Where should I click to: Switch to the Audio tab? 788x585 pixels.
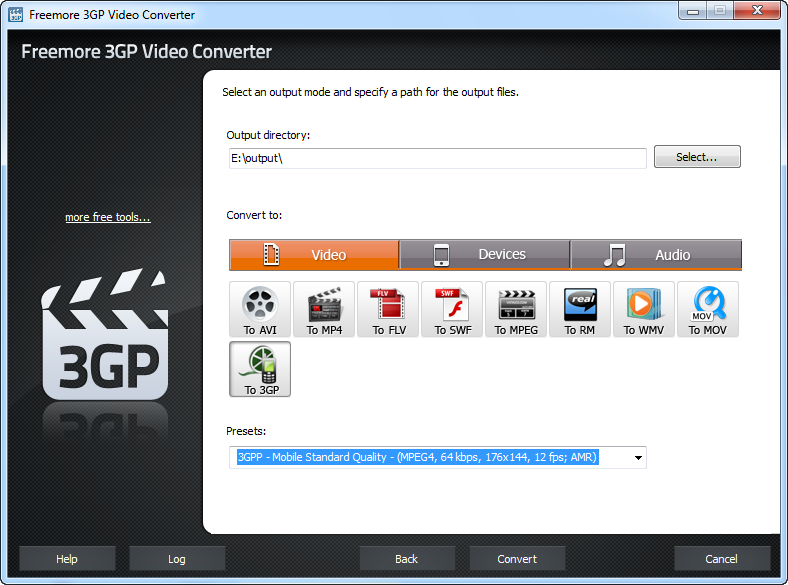[656, 255]
